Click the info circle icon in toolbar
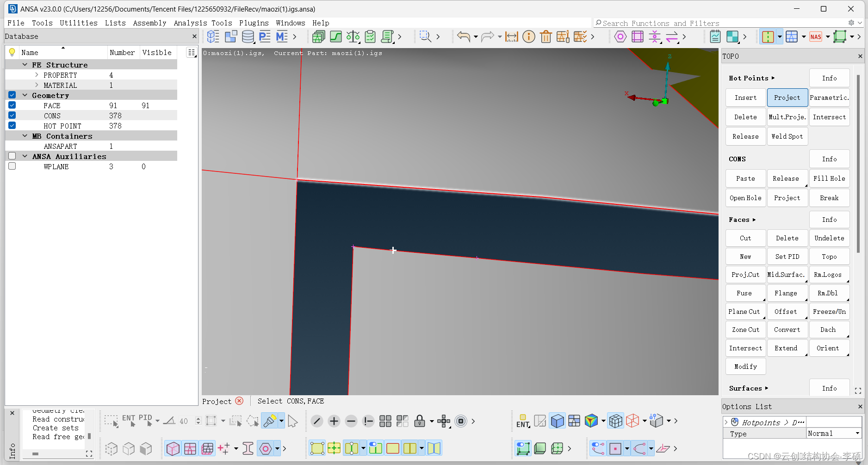The width and height of the screenshot is (868, 465). coord(528,37)
